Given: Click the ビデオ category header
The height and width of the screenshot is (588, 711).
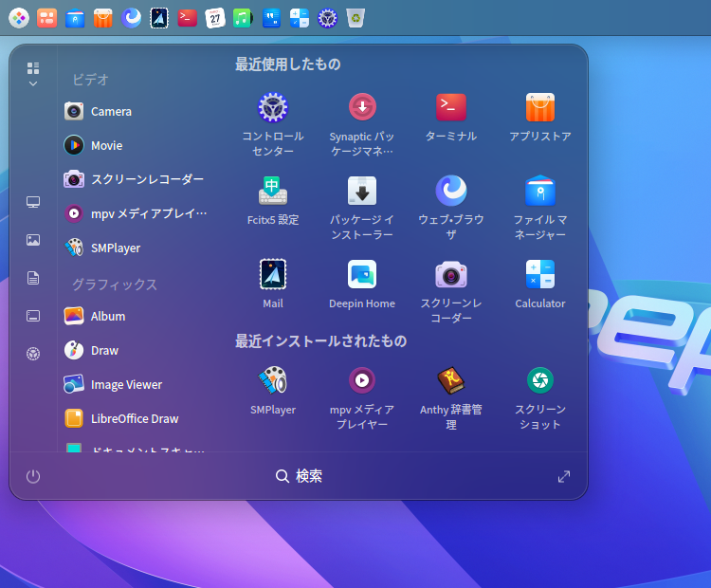Looking at the screenshot, I should 91,80.
